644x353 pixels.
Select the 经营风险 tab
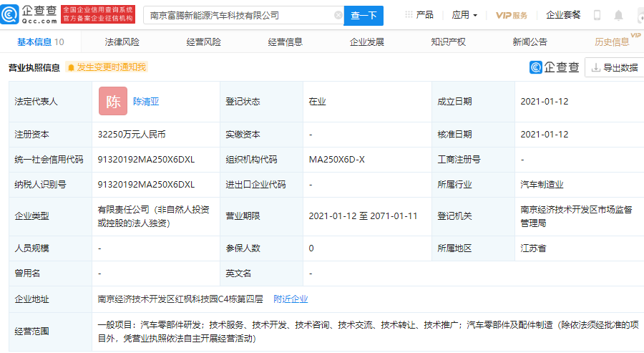click(x=204, y=42)
